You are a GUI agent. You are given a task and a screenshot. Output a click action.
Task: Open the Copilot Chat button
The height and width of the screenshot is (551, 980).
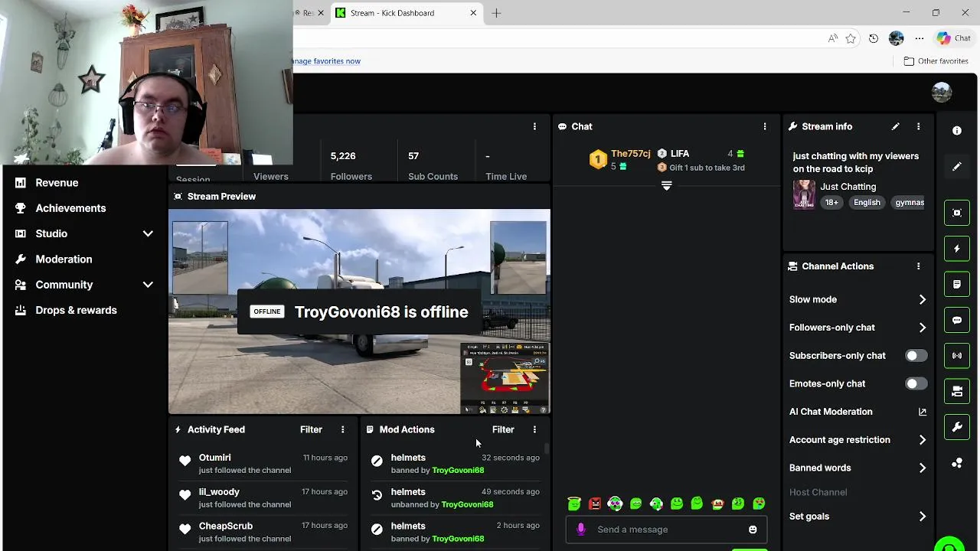click(954, 38)
